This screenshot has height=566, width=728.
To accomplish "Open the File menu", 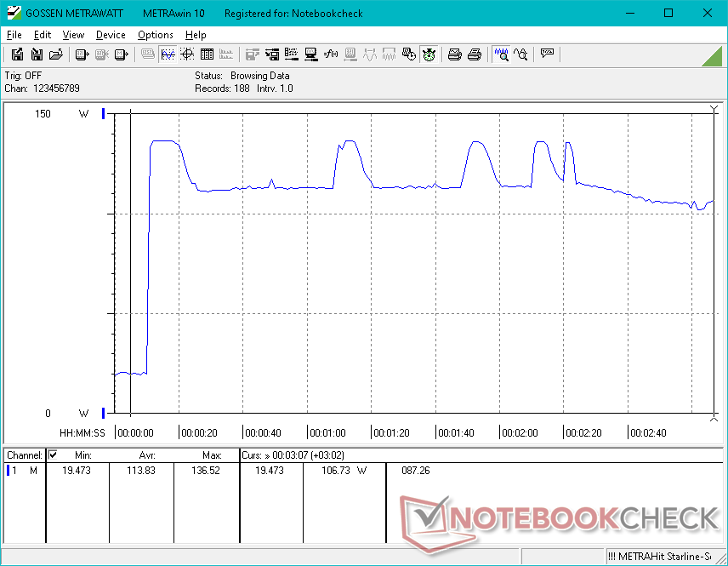I will coord(14,35).
